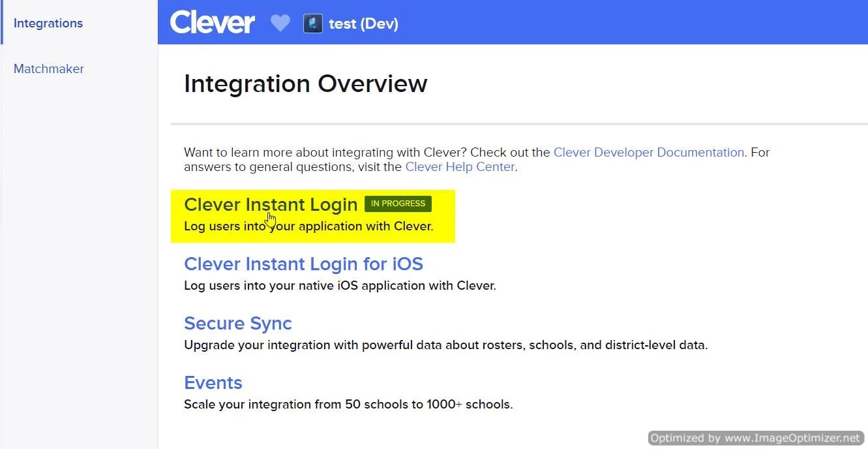Open the Secure Sync integration

238,324
